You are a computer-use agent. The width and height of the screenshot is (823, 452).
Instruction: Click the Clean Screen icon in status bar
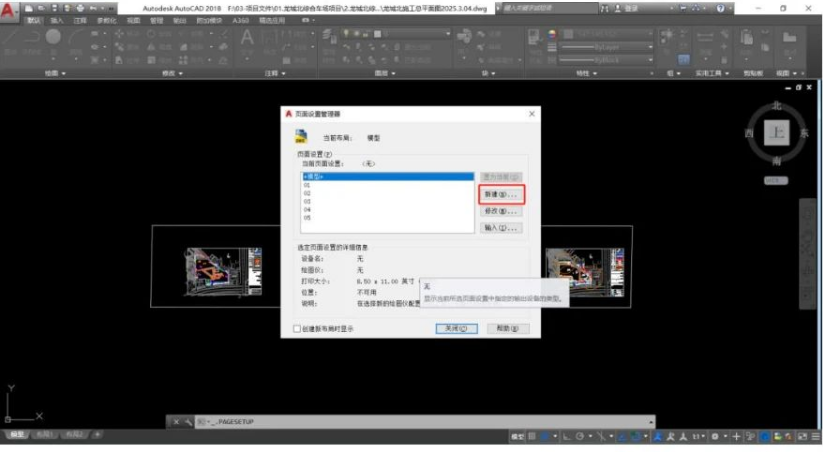coord(803,436)
